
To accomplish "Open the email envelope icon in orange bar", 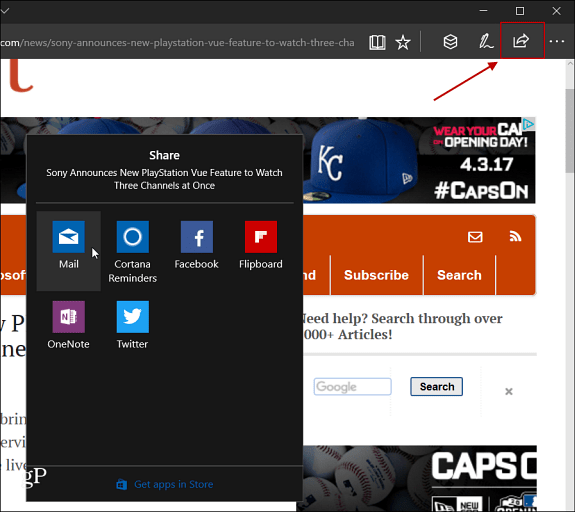I will 475,237.
